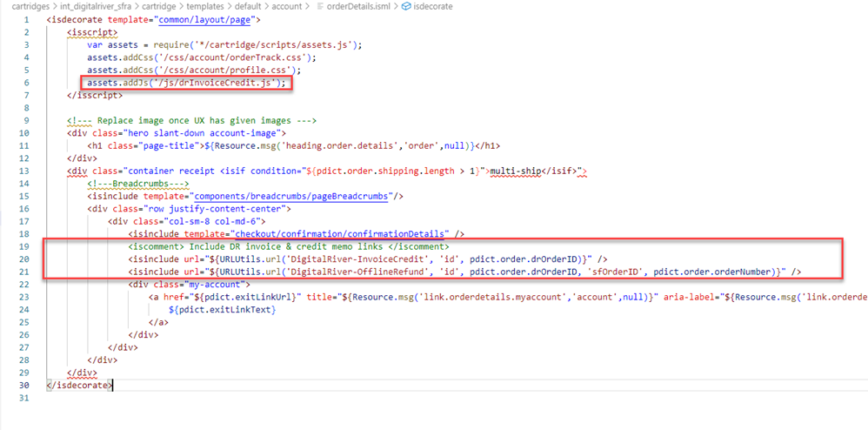Click the closing isdecorate tag on line 30
Screen dimensions: 868x430
79,384
